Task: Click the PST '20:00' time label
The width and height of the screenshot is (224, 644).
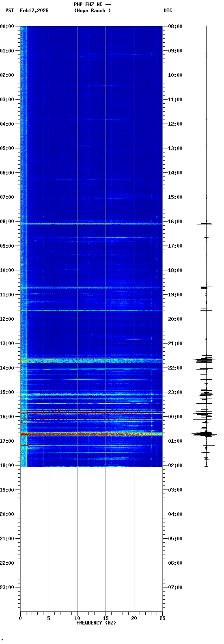Action: (x=7, y=514)
